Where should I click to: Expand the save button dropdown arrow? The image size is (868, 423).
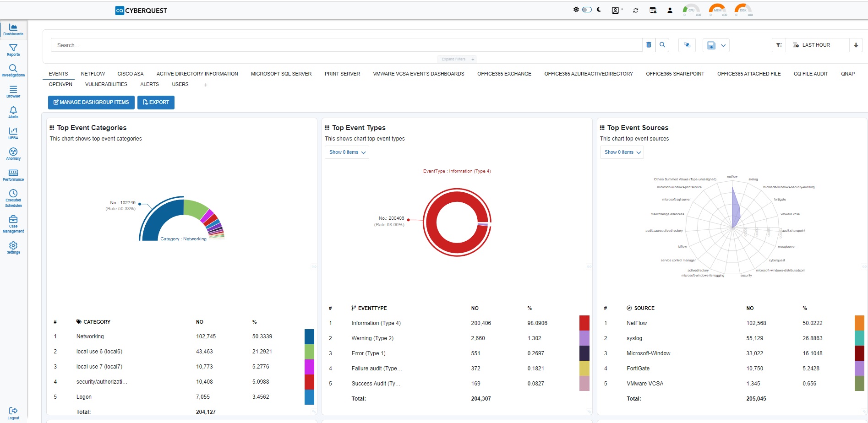723,45
